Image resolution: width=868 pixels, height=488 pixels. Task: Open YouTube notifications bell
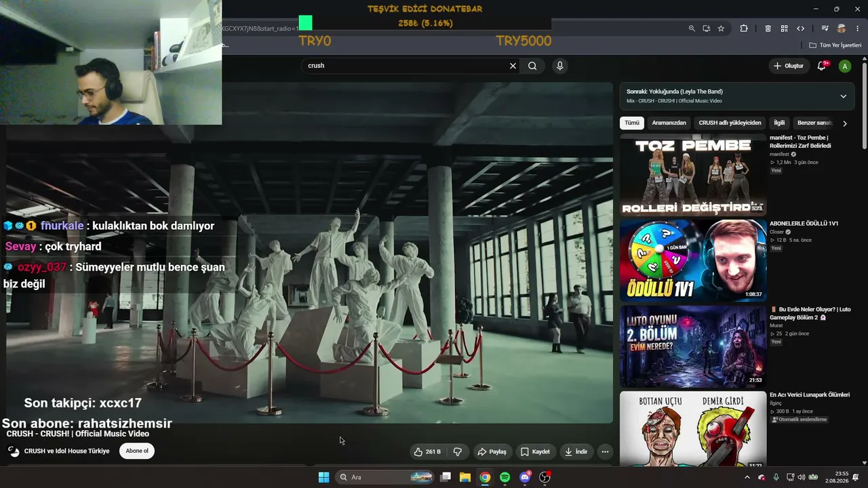pos(821,66)
